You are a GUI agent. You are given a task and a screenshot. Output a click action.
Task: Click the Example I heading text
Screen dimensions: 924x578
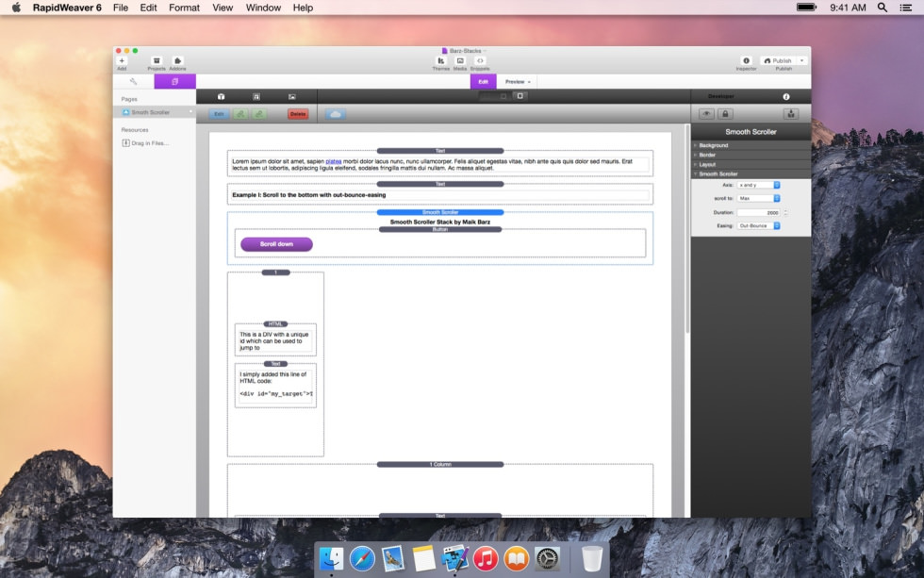[x=309, y=195]
